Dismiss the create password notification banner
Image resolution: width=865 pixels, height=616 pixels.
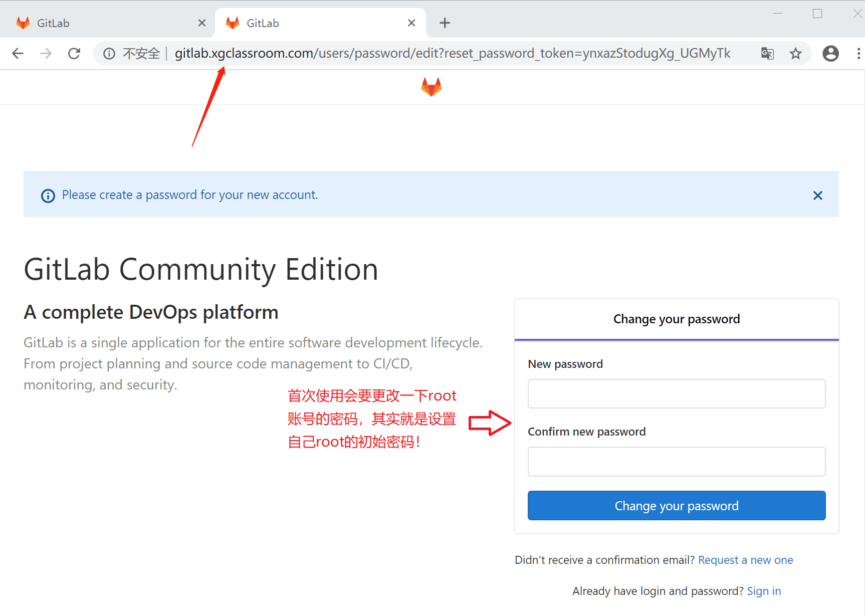pyautogui.click(x=817, y=195)
